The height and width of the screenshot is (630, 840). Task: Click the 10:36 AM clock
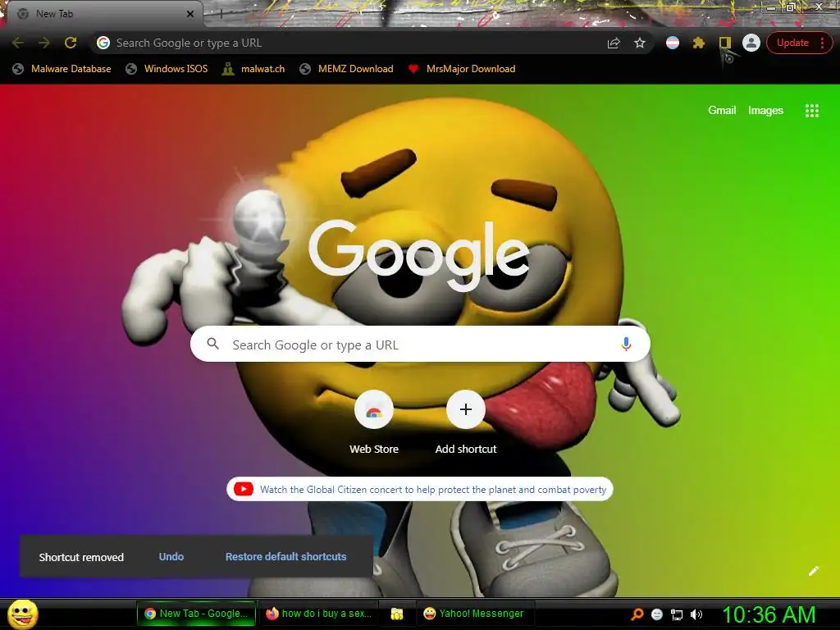click(x=769, y=614)
